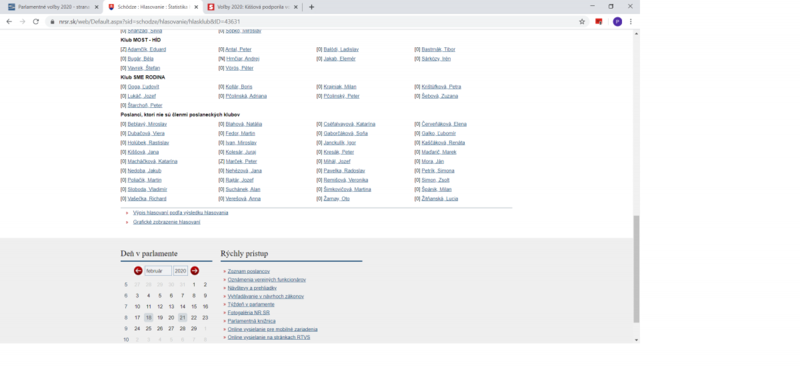Open the month dropdown showing február

158,271
